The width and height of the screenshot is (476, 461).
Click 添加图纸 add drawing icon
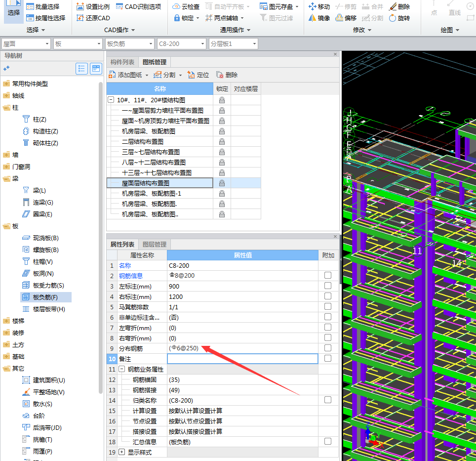point(112,75)
